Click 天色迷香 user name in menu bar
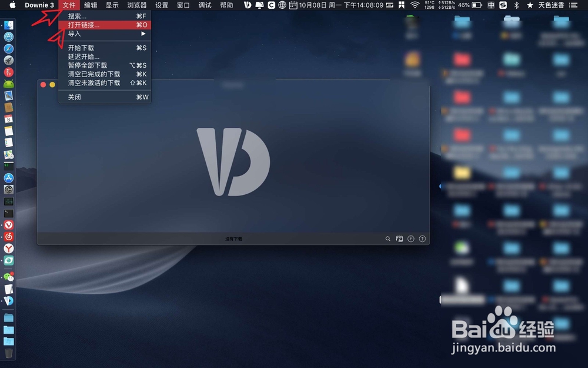 (551, 5)
